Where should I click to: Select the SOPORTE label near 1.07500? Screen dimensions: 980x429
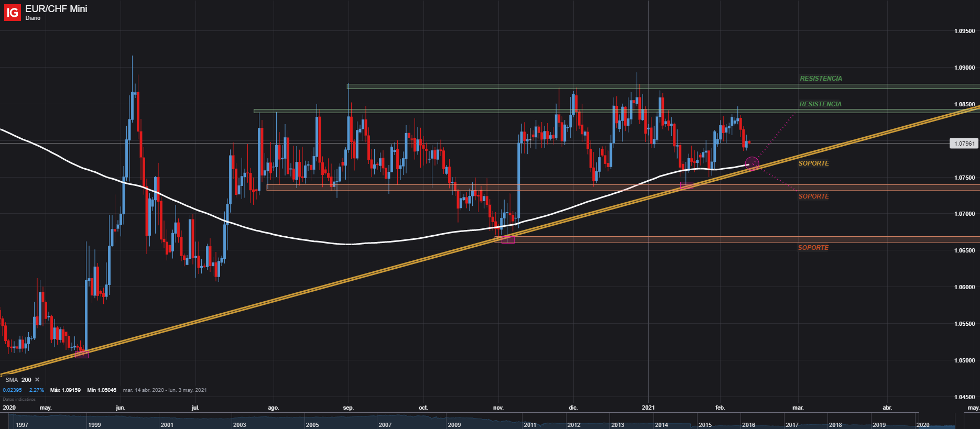pyautogui.click(x=813, y=196)
